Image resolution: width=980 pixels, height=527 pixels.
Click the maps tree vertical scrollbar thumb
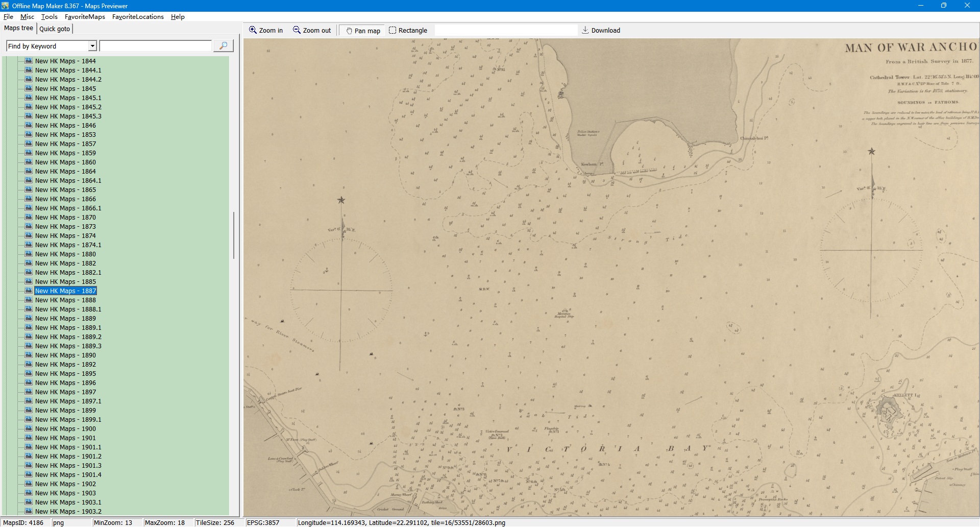pyautogui.click(x=234, y=235)
